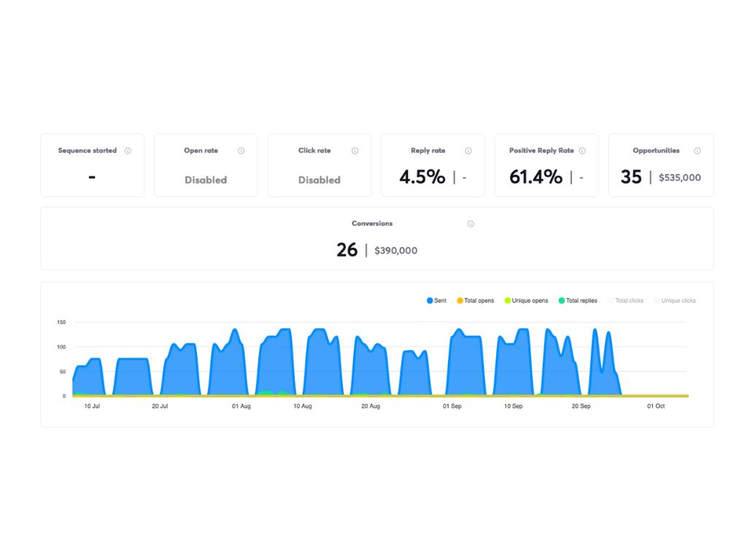Toggle the Unique opens legend entry

525,300
